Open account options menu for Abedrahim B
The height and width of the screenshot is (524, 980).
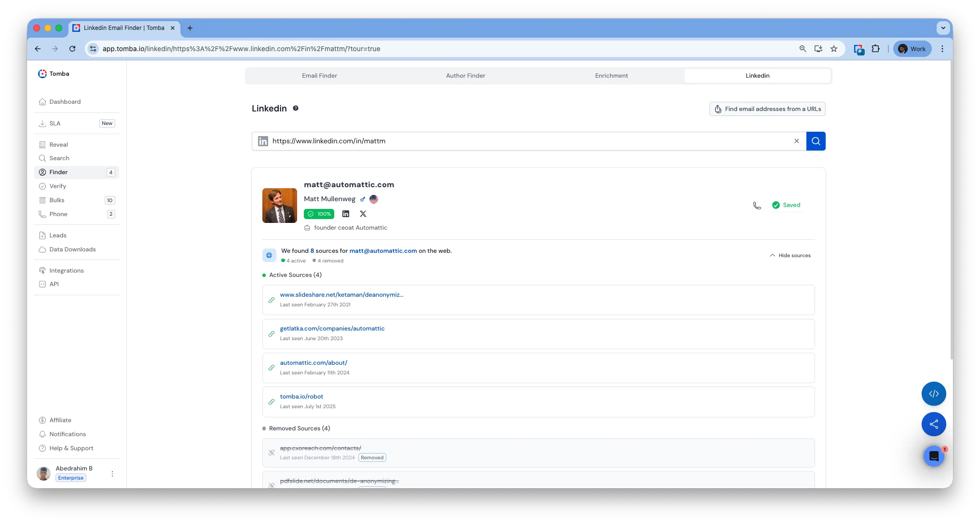[112, 474]
